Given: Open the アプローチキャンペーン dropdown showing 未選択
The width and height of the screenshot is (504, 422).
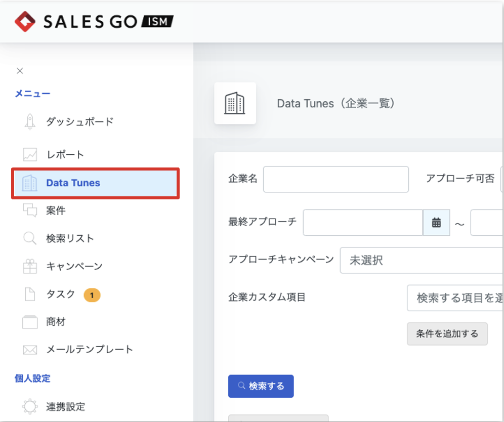Looking at the screenshot, I should tap(422, 261).
